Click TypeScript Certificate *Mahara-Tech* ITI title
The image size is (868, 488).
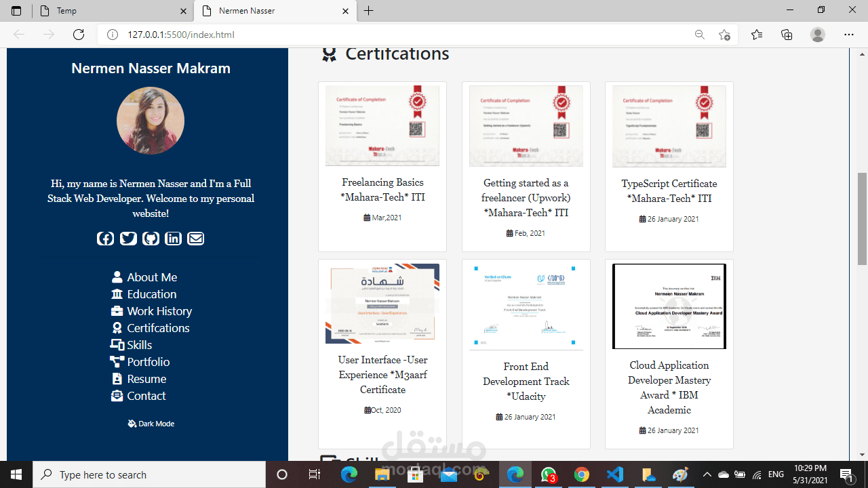tap(669, 191)
